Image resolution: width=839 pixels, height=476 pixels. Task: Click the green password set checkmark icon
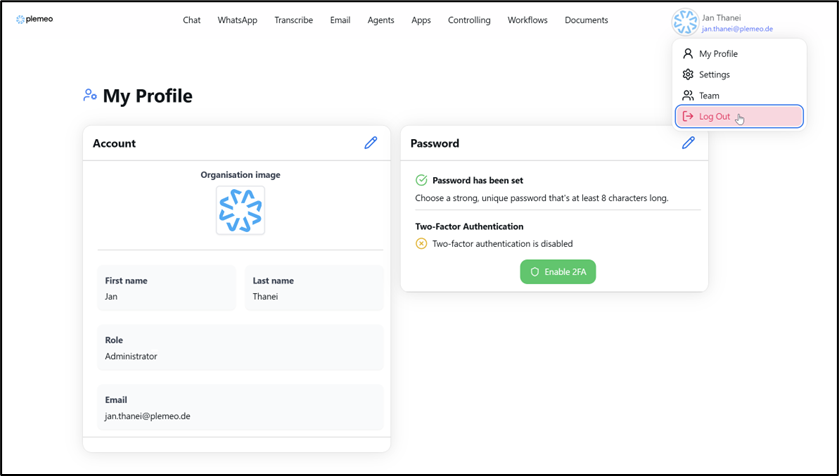(x=421, y=180)
